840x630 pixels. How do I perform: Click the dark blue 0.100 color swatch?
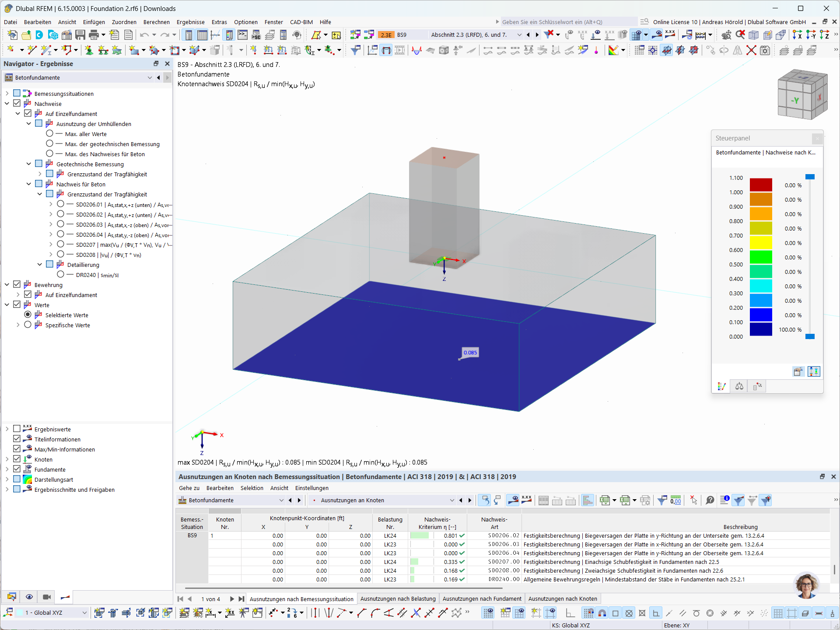(x=761, y=329)
